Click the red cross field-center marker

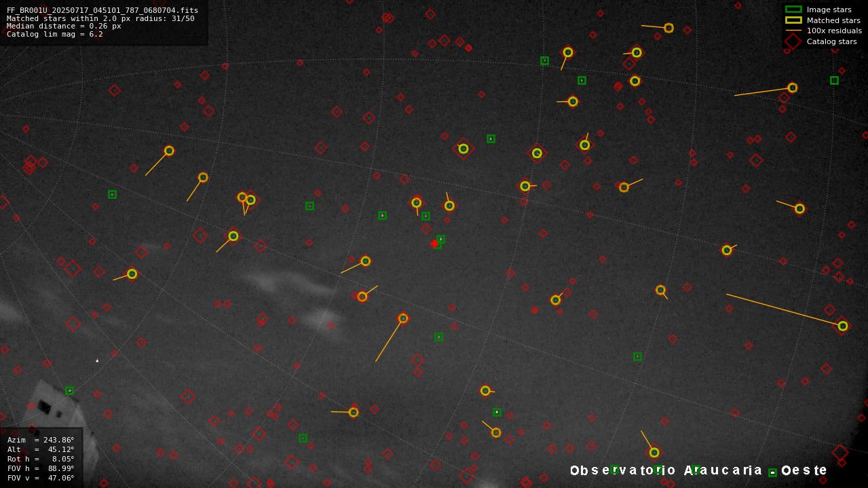pyautogui.click(x=434, y=244)
